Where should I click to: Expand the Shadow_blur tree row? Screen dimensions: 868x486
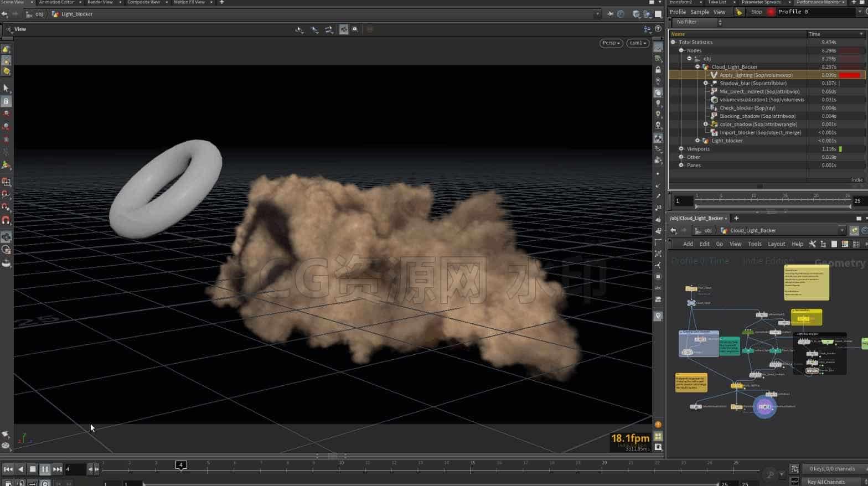pos(706,84)
